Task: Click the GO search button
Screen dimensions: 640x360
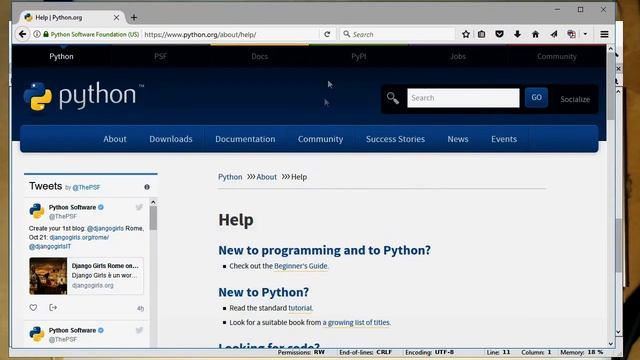Action: (536, 98)
